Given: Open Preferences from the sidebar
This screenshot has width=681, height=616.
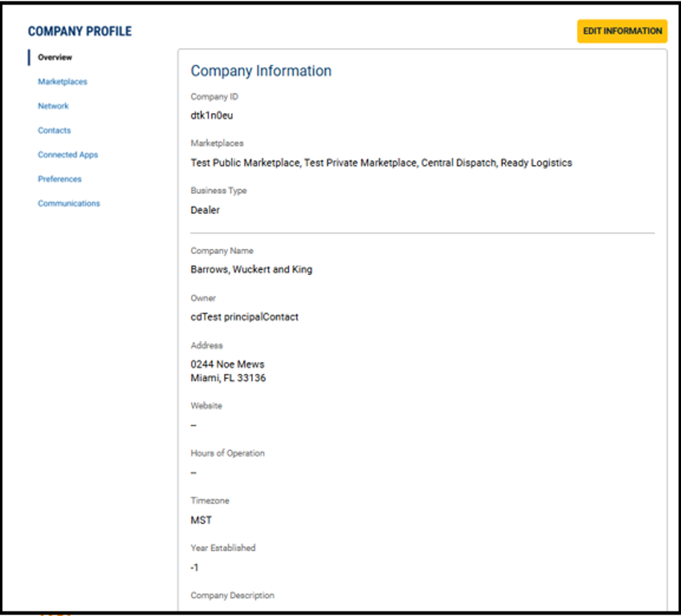Looking at the screenshot, I should point(60,179).
